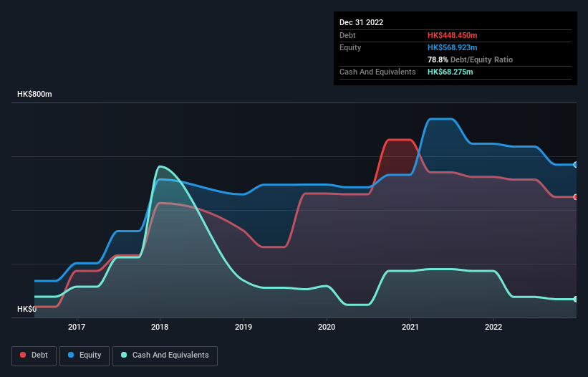Click the Equity row label in tooltip

point(350,47)
